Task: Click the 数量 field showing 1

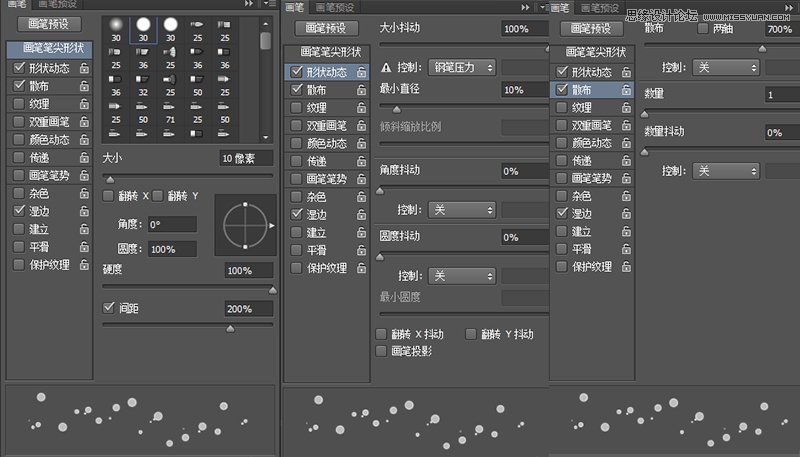Action: (x=782, y=94)
